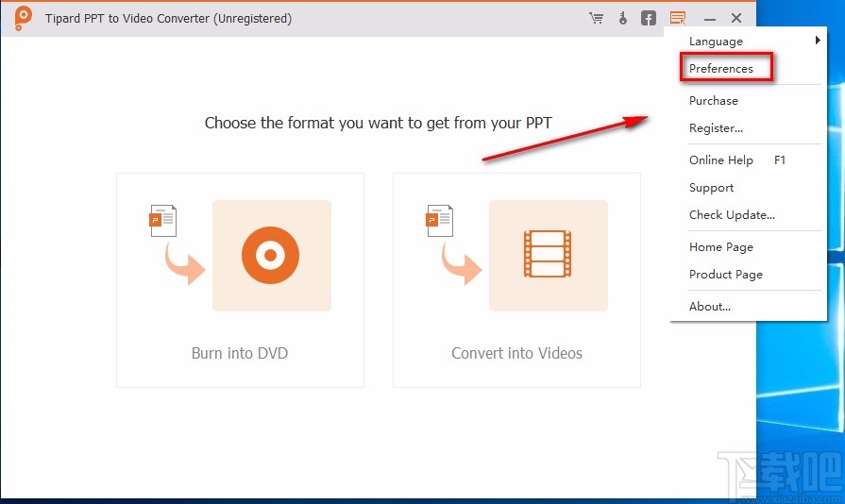Minimize the Tipard converter window
The height and width of the screenshot is (504, 845).
(x=710, y=18)
